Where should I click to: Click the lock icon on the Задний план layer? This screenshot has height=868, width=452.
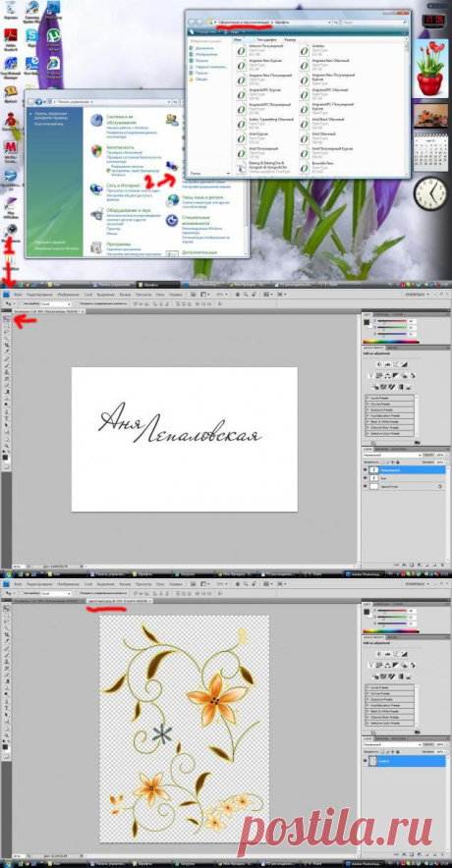tap(439, 486)
